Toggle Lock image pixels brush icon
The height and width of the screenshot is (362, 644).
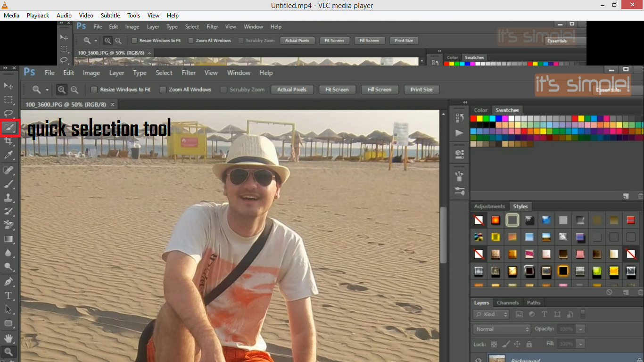click(506, 344)
